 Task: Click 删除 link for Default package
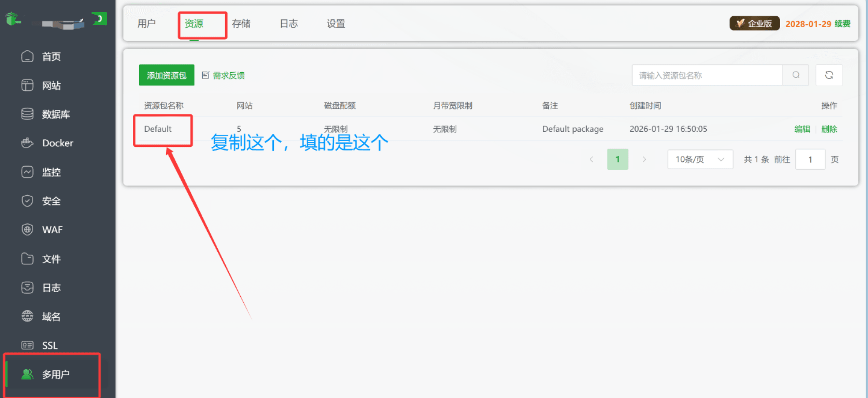(x=829, y=129)
